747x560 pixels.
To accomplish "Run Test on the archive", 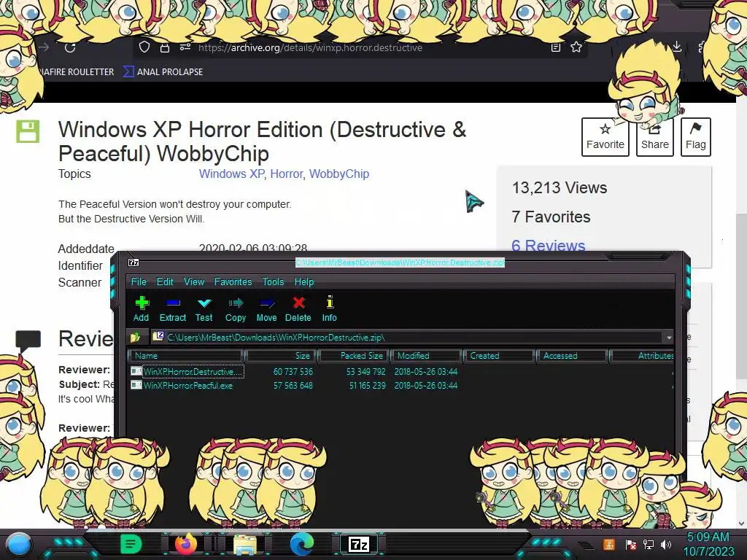I will click(204, 308).
